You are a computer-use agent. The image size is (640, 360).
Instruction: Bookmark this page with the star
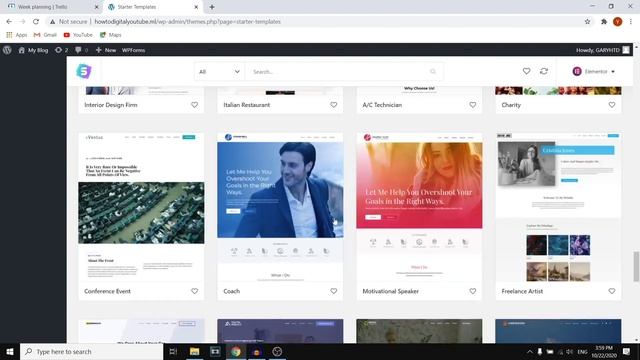pyautogui.click(x=587, y=22)
